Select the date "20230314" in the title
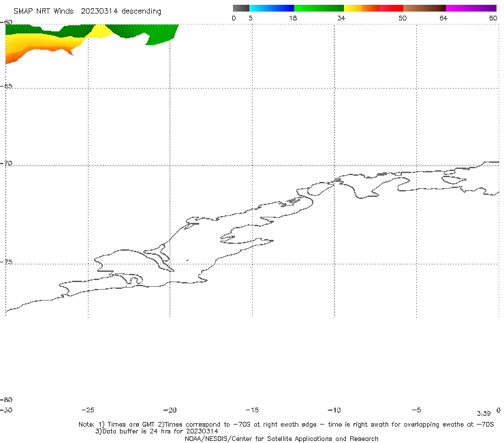The height and width of the screenshot is (443, 504). pyautogui.click(x=99, y=12)
